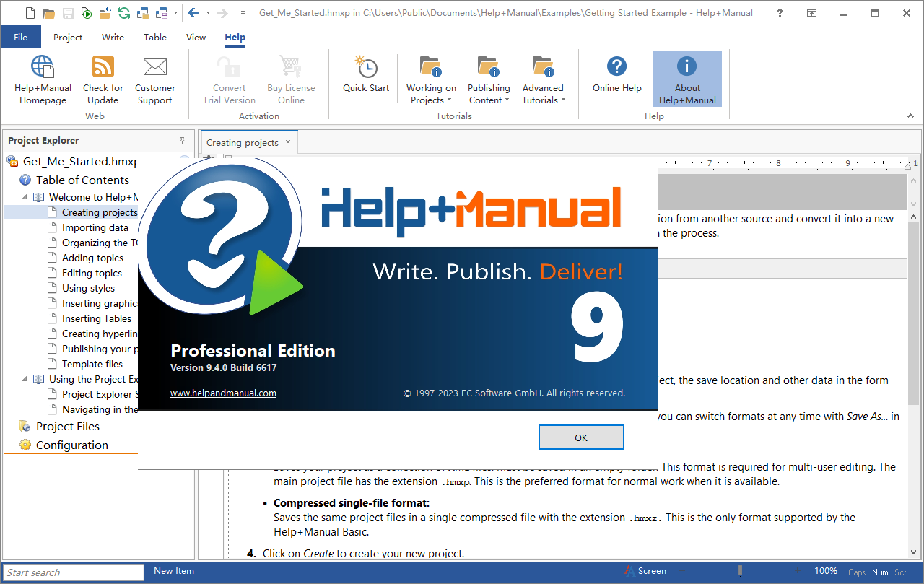Click the zoom slider handle
Viewport: 924px width, 584px height.
pos(740,571)
